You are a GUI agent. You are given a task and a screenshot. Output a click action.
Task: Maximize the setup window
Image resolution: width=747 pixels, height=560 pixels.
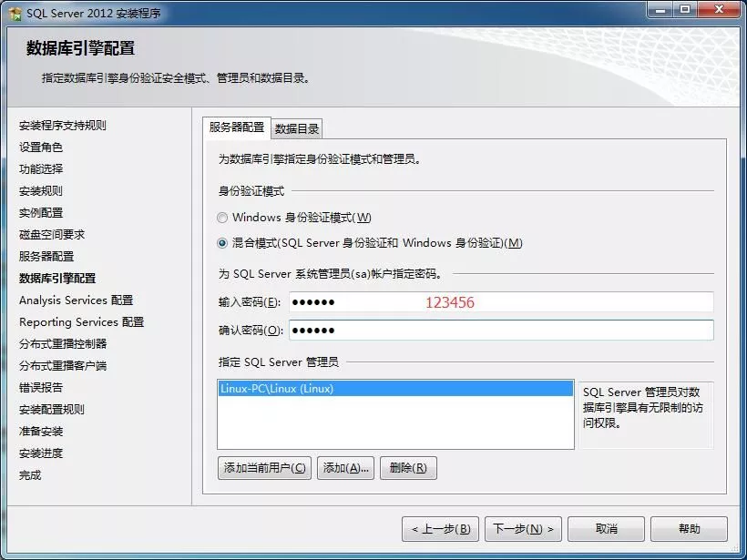pyautogui.click(x=685, y=9)
